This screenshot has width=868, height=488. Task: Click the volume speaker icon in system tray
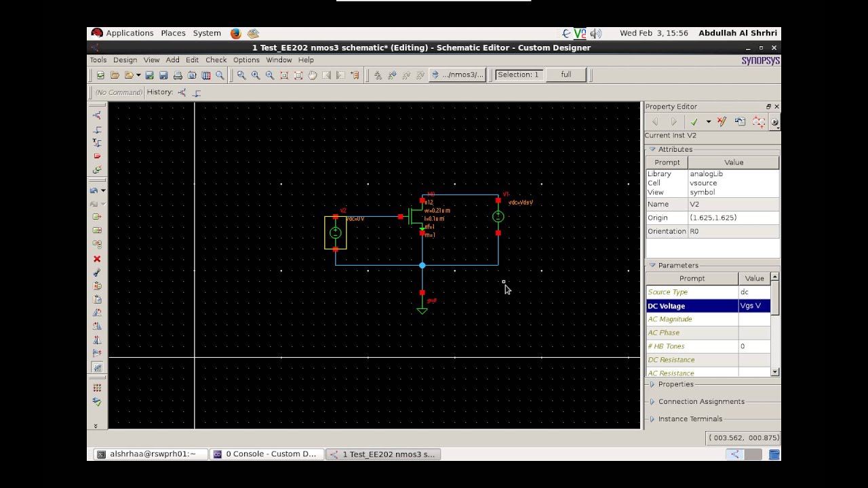point(596,33)
